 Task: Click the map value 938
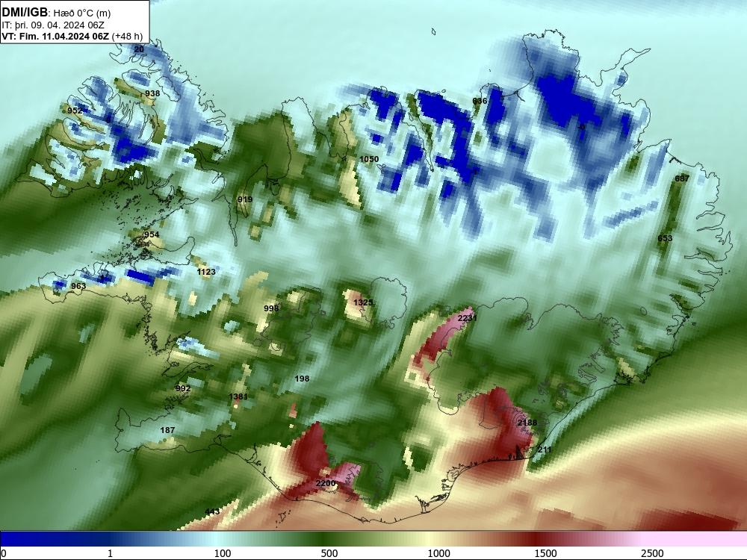(x=152, y=93)
